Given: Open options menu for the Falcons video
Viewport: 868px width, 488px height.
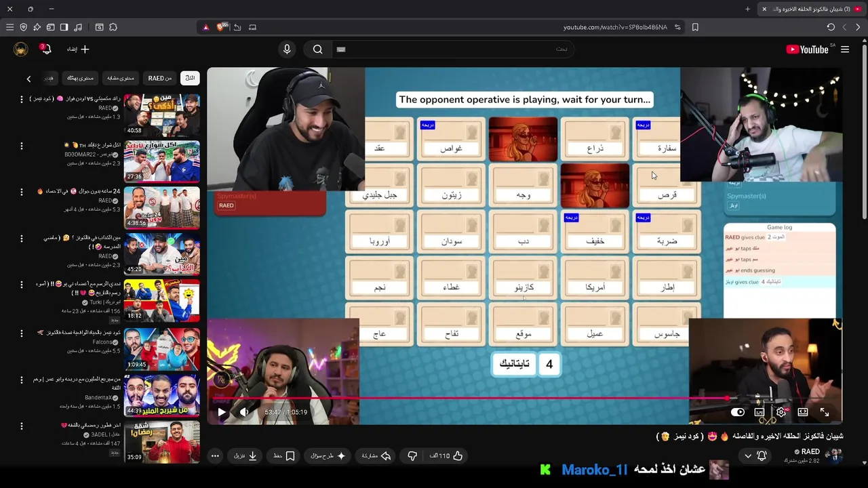Looking at the screenshot, I should (x=21, y=333).
